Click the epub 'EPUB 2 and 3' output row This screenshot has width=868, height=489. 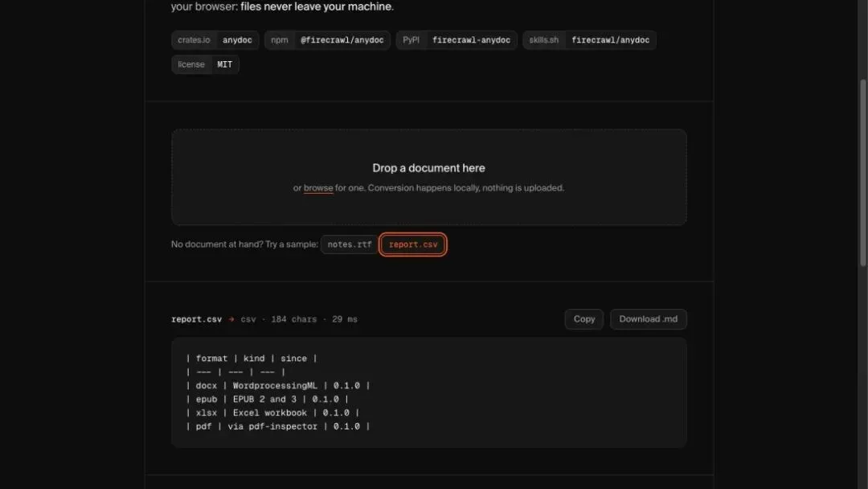[267, 399]
